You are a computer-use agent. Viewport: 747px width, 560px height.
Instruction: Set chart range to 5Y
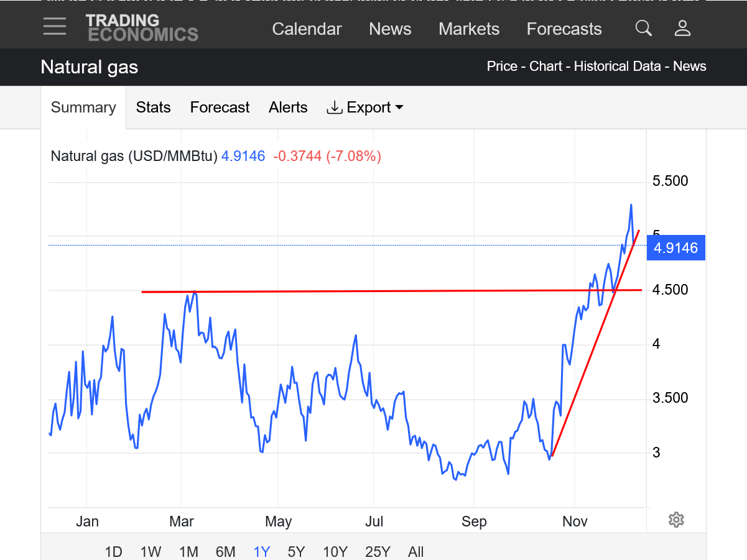296,551
